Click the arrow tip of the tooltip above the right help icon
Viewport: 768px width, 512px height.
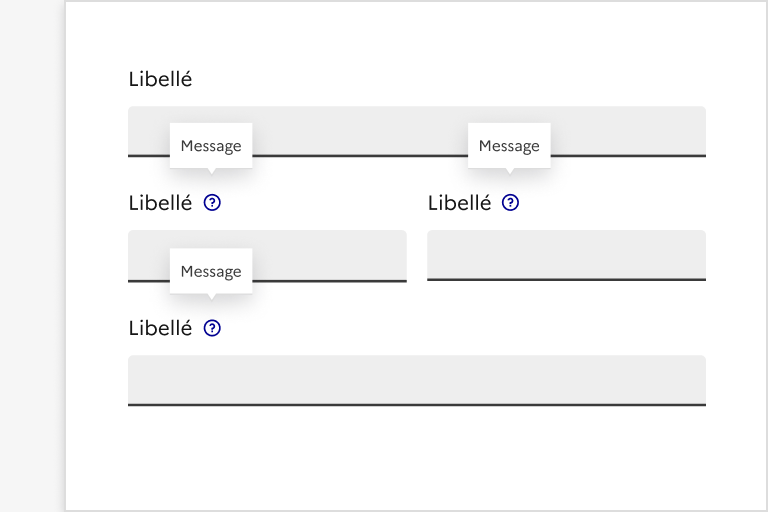[x=509, y=172]
